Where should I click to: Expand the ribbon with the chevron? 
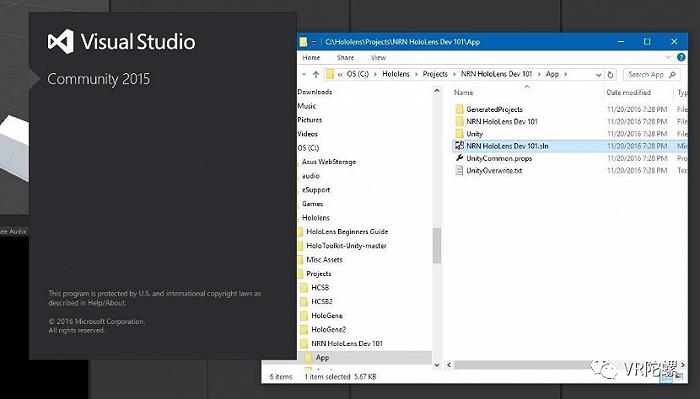[668, 57]
